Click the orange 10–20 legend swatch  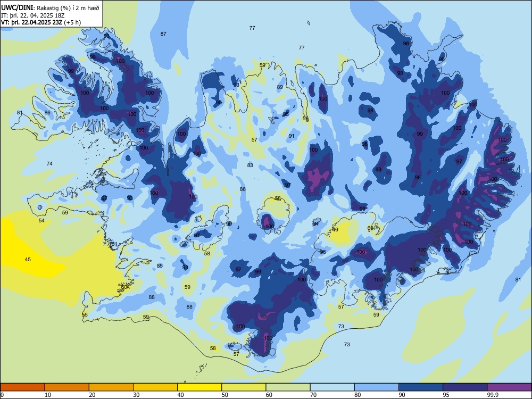pos(67,387)
